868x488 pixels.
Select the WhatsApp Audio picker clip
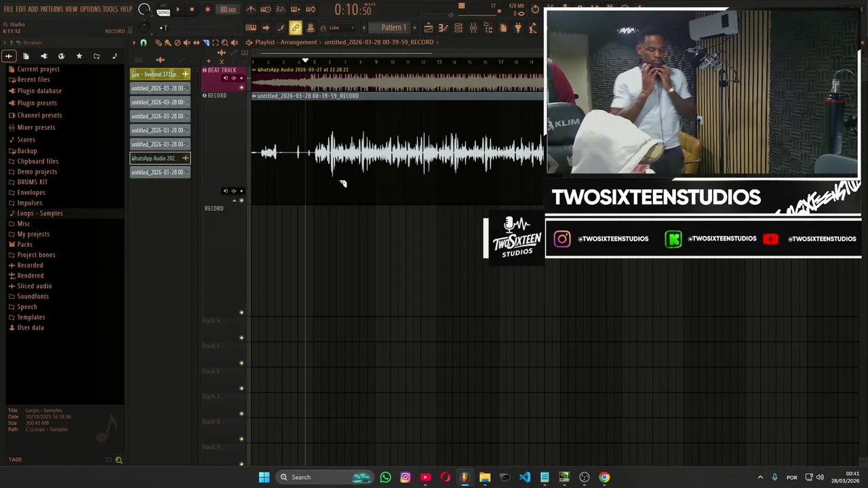[x=160, y=158]
